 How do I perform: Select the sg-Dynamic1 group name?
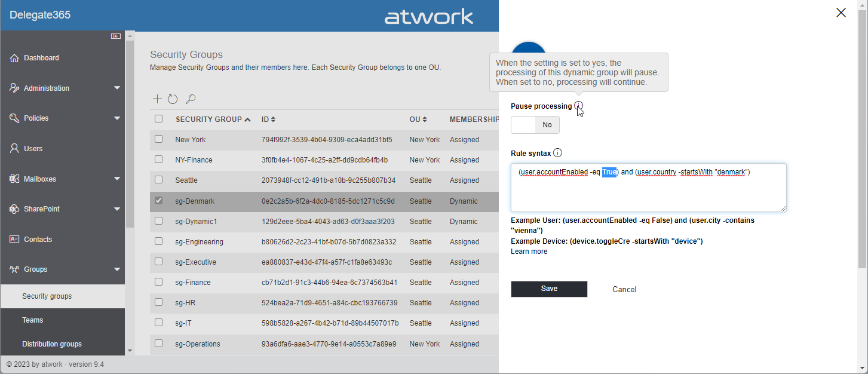[196, 222]
